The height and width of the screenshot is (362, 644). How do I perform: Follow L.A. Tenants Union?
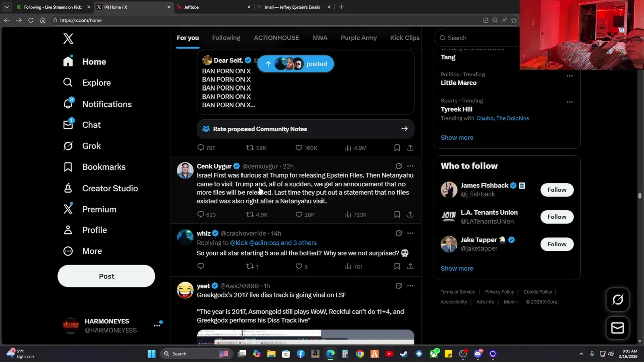point(557,217)
